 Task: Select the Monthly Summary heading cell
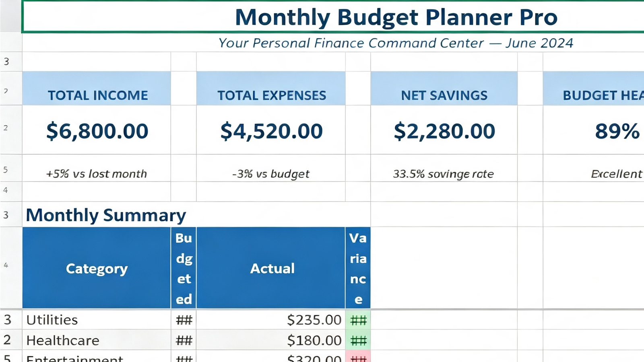click(196, 214)
